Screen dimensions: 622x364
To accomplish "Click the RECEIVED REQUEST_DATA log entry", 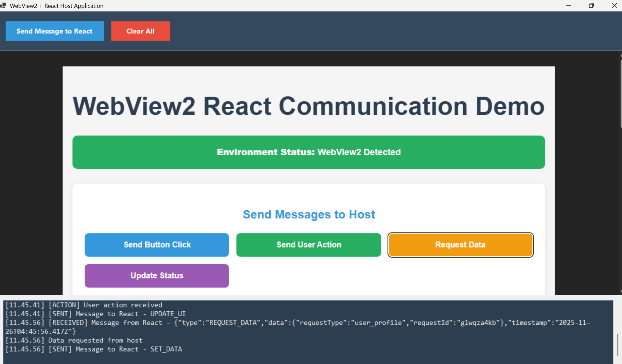I will pos(298,327).
